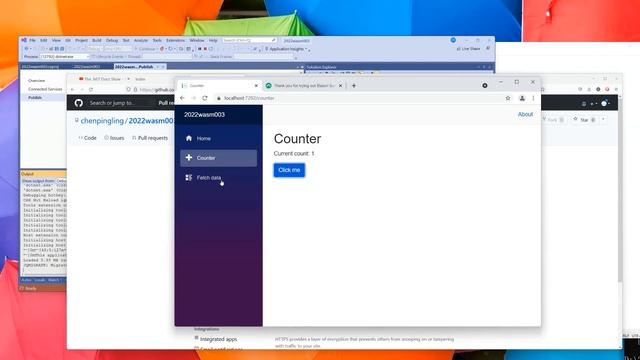The image size is (640, 360).
Task: Select The .NET Docs Show browser tab
Action: (102, 79)
